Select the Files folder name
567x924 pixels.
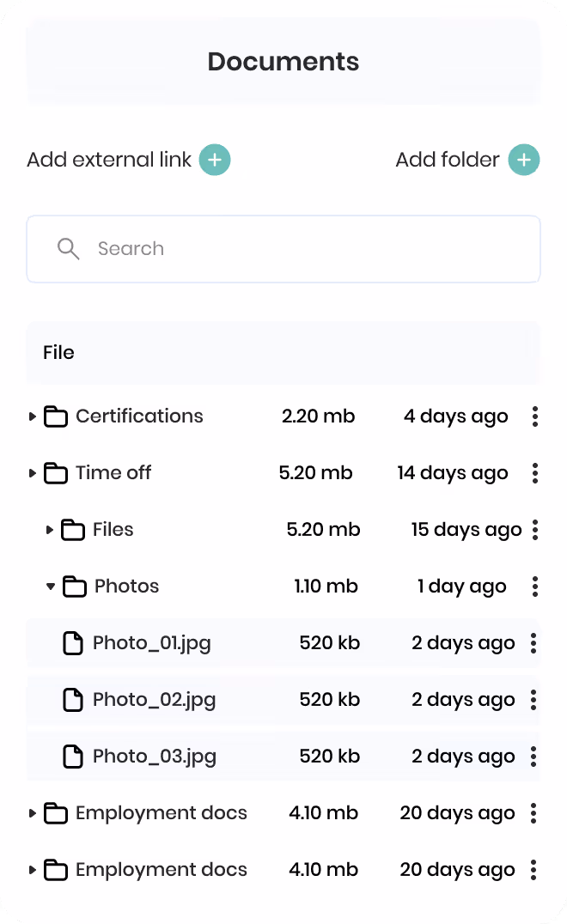point(113,529)
